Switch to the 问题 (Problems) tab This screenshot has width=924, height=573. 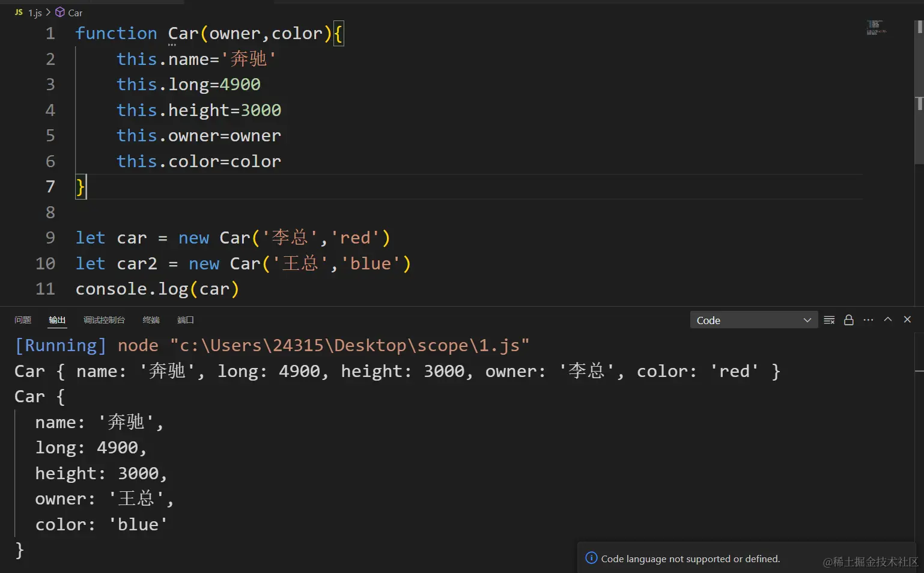click(23, 320)
